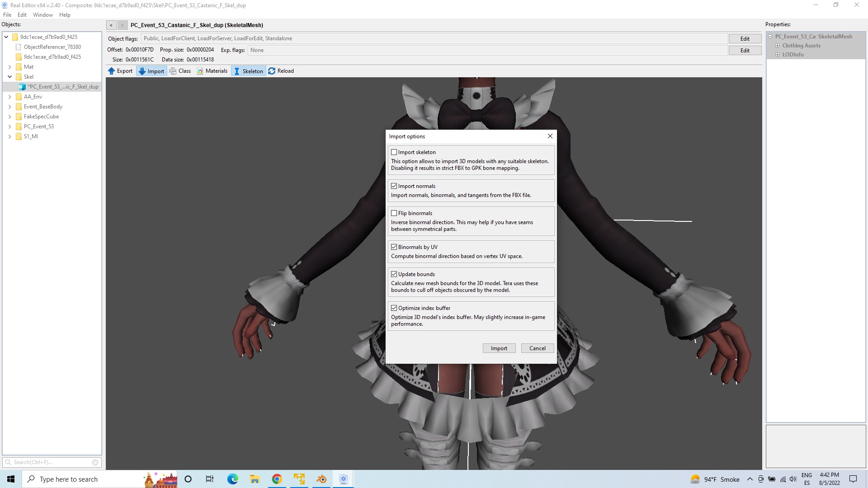868x488 pixels.
Task: Cancel the Import options dialog
Action: coord(537,348)
